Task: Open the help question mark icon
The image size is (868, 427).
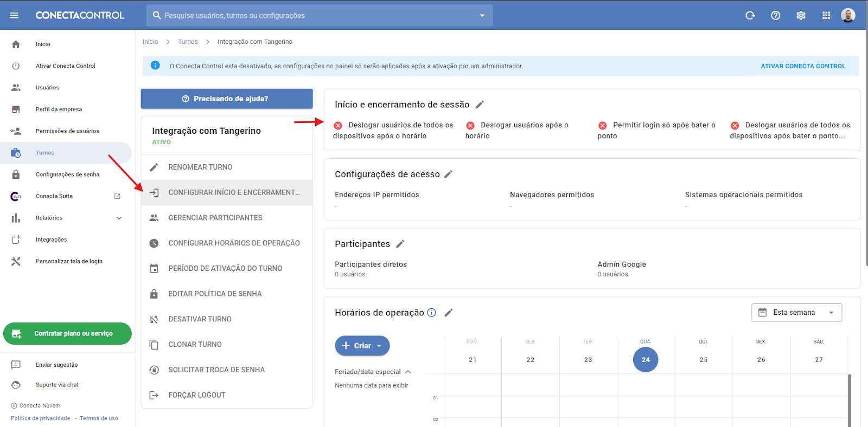Action: point(776,15)
